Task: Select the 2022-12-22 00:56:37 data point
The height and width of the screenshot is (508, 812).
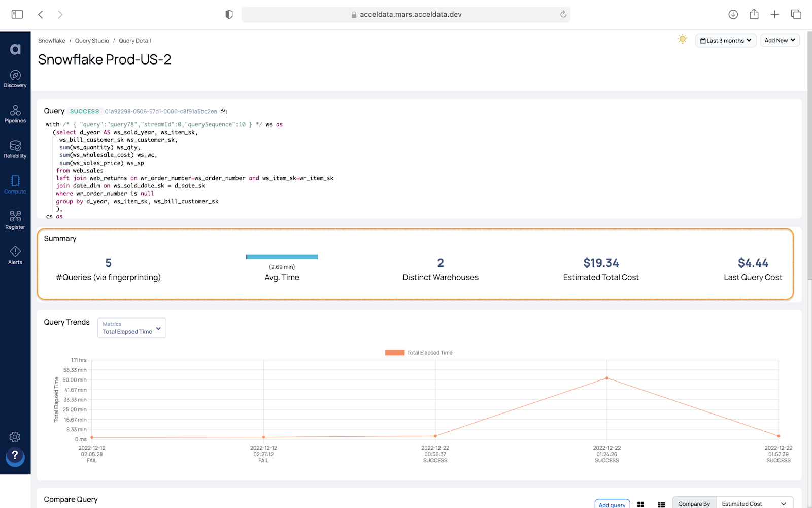Action: pyautogui.click(x=435, y=436)
